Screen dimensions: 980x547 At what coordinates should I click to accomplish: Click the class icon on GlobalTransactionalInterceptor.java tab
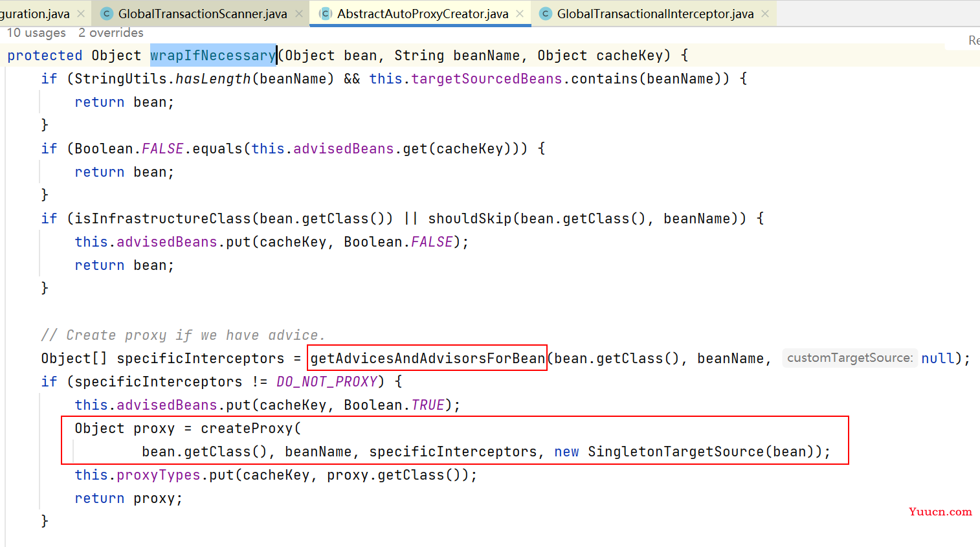546,14
